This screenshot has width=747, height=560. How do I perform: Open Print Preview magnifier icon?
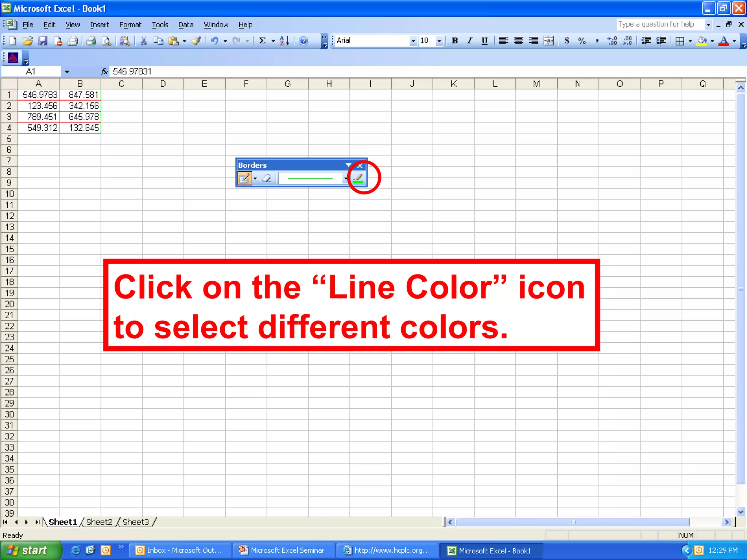(x=106, y=41)
